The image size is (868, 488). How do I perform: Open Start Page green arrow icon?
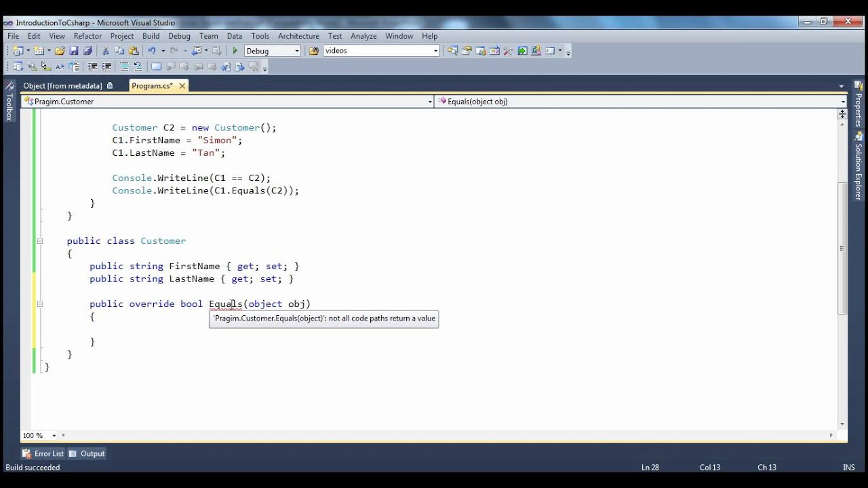click(x=522, y=51)
